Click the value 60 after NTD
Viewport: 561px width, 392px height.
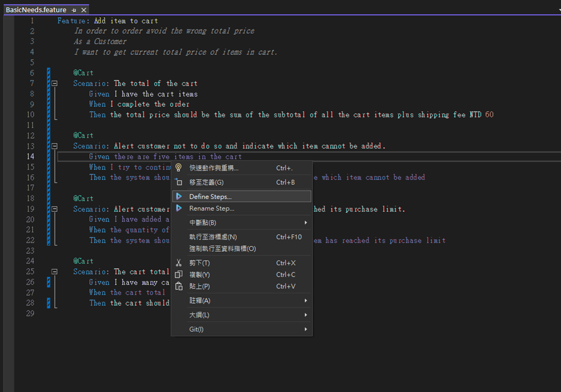point(489,115)
